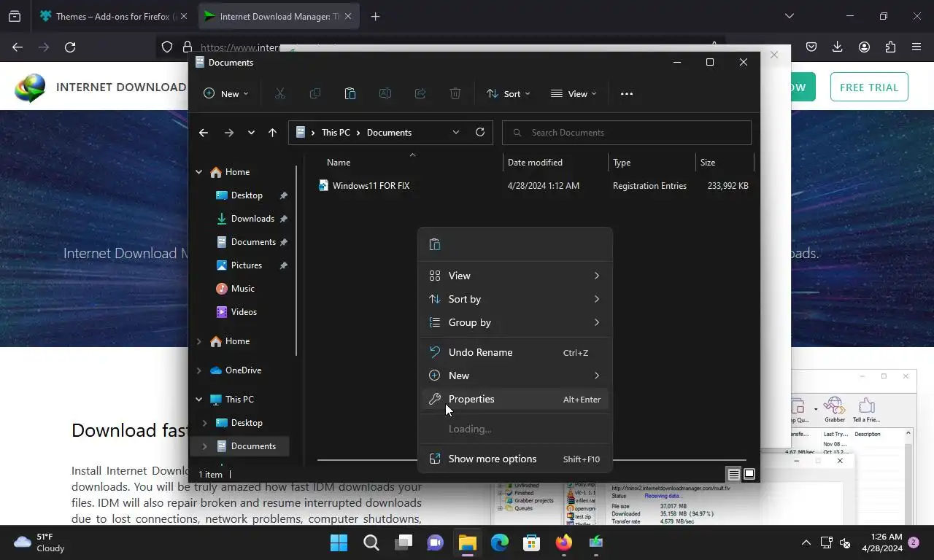Open a new Firefox tab
This screenshot has width=934, height=560.
[x=375, y=16]
